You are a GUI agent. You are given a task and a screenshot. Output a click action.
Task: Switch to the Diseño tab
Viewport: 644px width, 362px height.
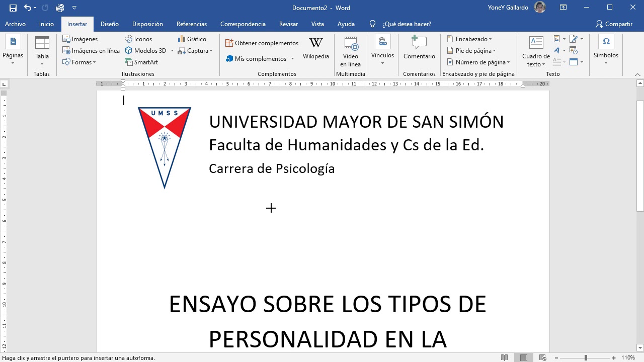tap(110, 24)
